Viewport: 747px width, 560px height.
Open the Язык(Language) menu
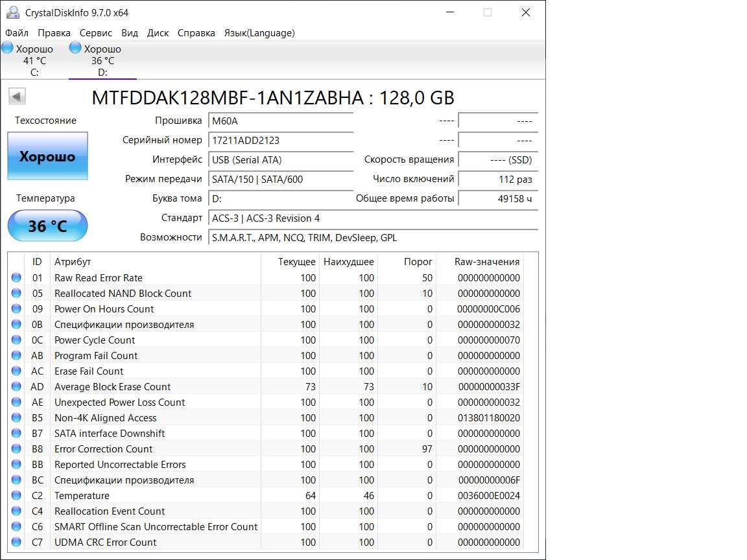259,33
